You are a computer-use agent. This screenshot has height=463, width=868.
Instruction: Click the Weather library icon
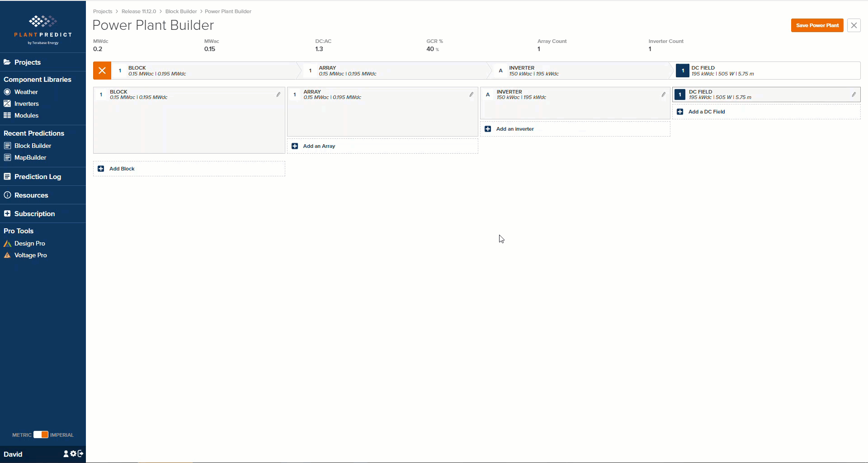(x=7, y=92)
